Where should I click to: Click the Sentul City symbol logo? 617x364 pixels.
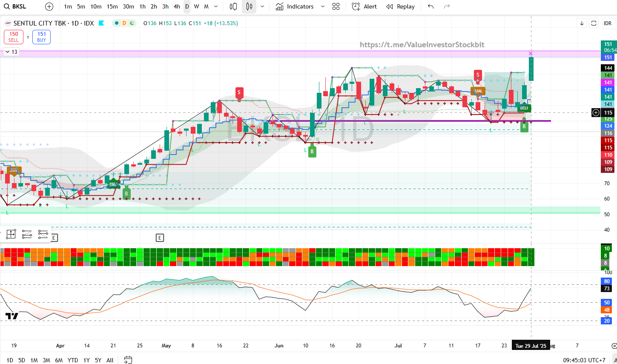8,23
